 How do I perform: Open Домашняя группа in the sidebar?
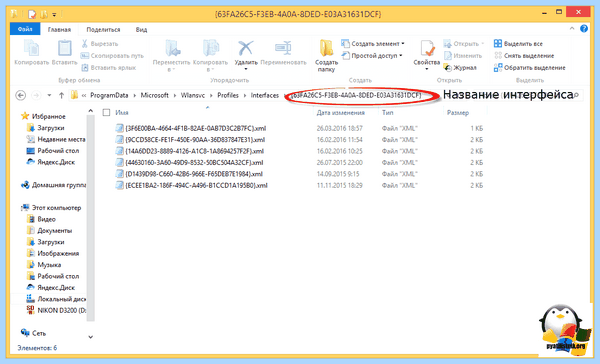tap(54, 185)
